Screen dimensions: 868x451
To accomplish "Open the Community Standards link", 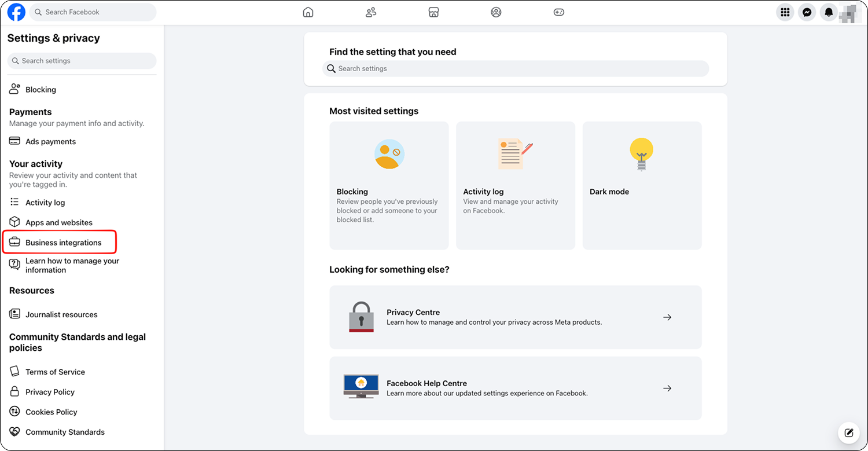I will (65, 432).
